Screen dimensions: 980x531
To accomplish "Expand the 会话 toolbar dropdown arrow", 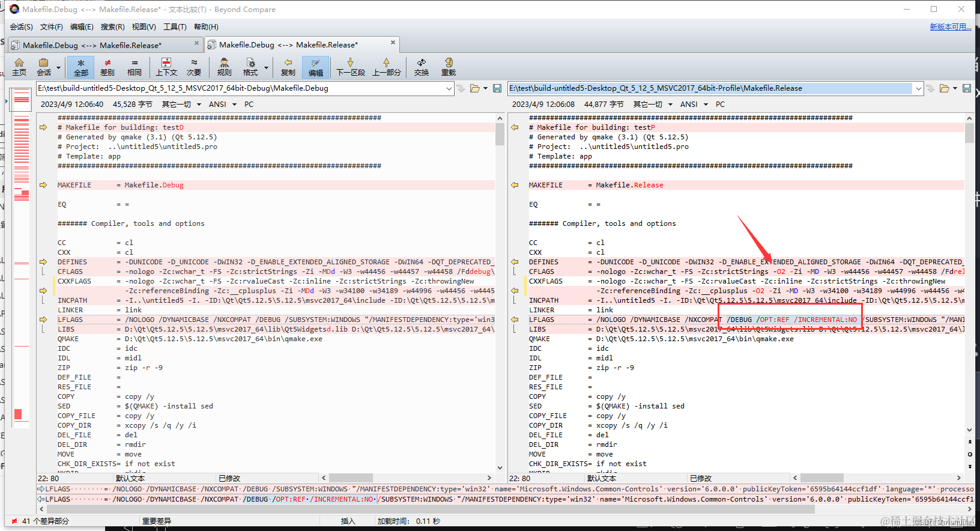I will pyautogui.click(x=58, y=67).
